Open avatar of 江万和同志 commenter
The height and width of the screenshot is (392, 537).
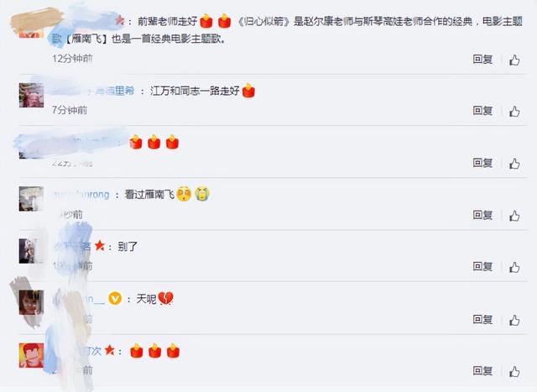pos(31,95)
